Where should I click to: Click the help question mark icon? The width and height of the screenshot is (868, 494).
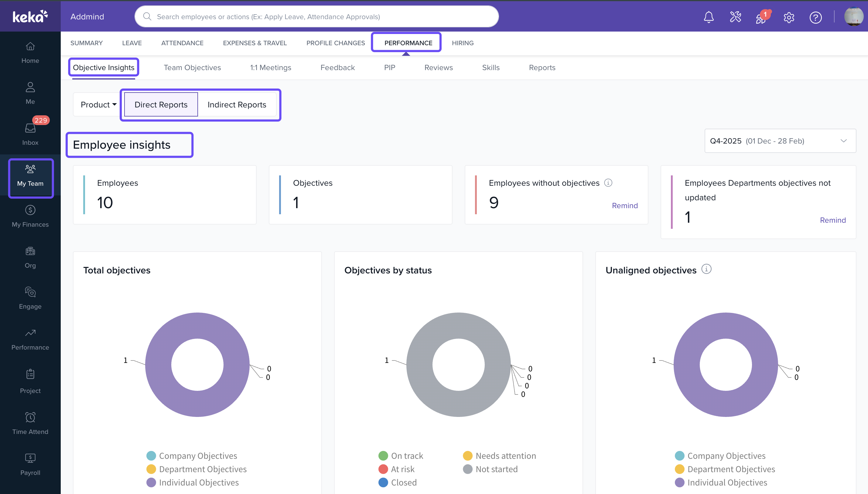(x=815, y=17)
